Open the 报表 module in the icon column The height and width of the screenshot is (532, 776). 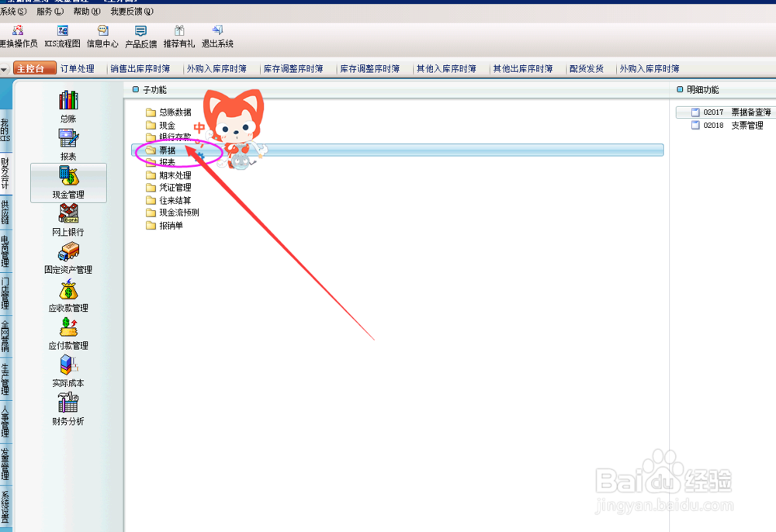(x=68, y=139)
